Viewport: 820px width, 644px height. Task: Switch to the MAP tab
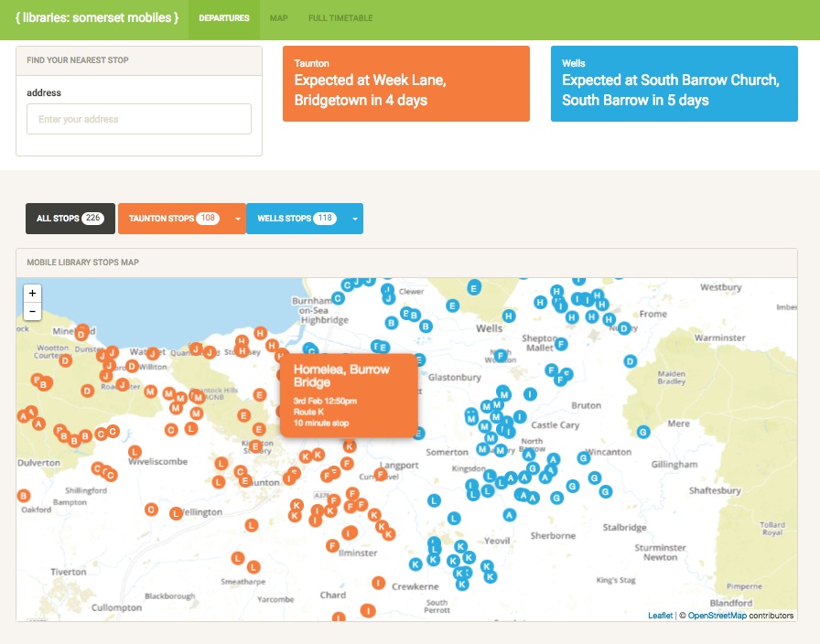[x=278, y=17]
